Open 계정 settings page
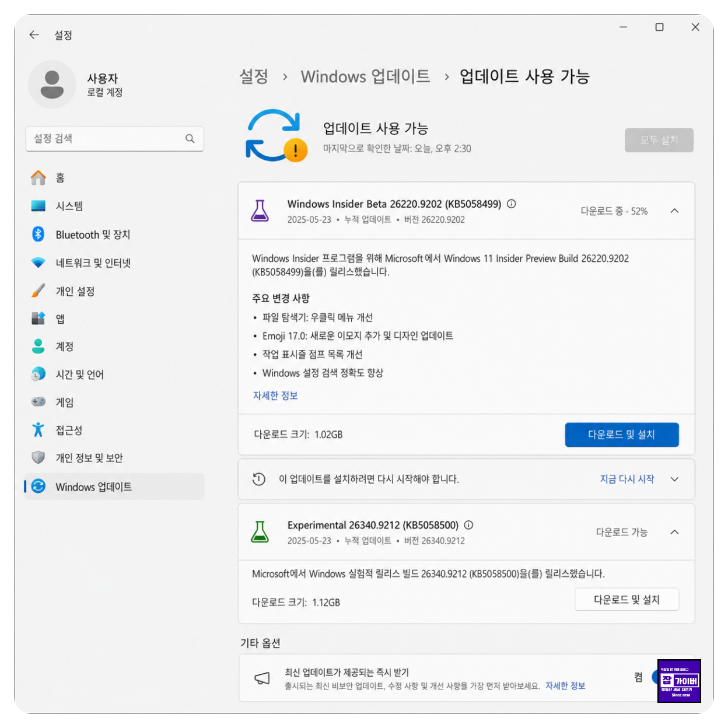 click(x=115, y=346)
